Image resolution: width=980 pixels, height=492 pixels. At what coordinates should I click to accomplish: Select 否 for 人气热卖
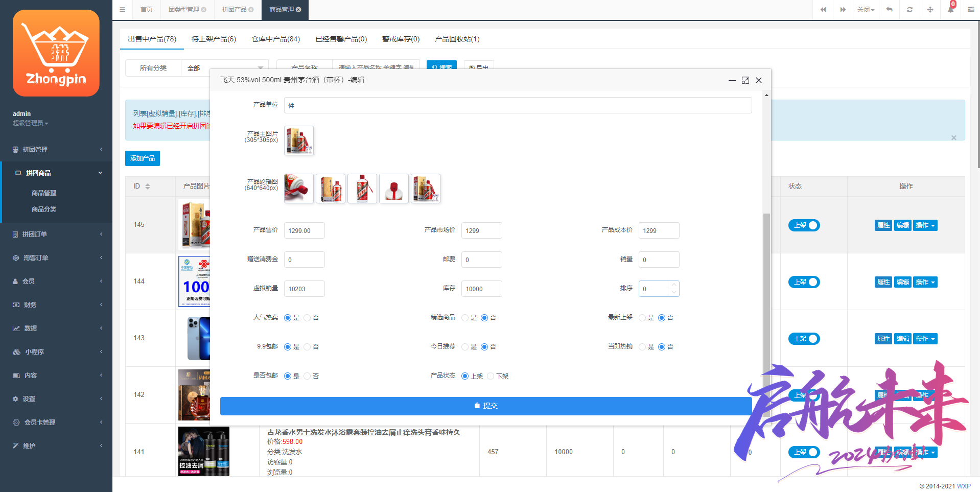pos(307,318)
